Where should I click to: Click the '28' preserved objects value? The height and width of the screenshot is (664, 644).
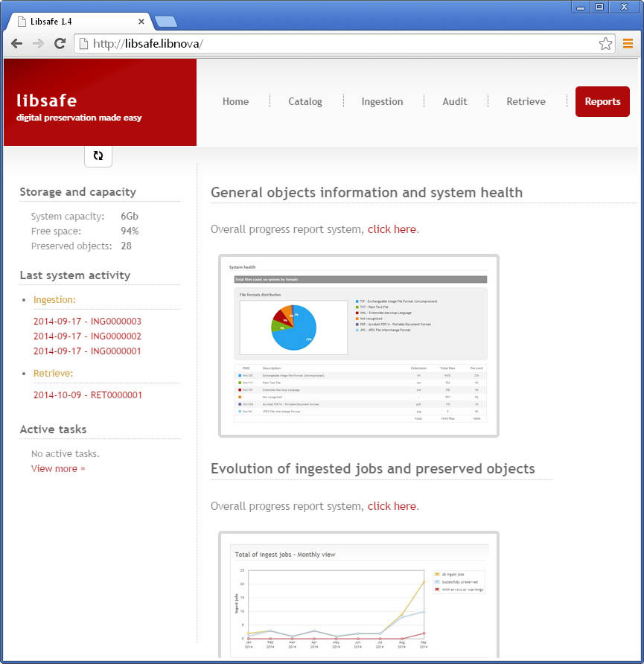126,246
